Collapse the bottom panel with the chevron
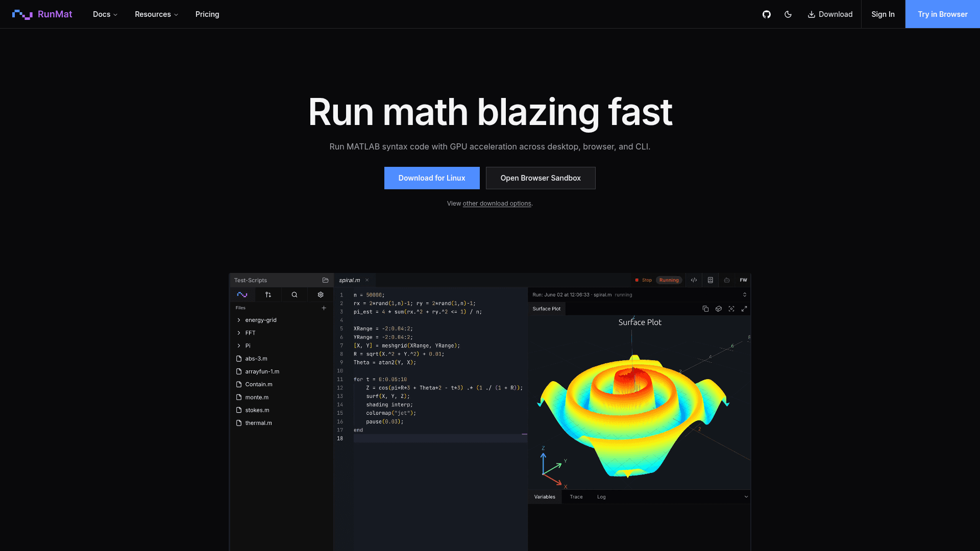The height and width of the screenshot is (551, 980). 746,497
